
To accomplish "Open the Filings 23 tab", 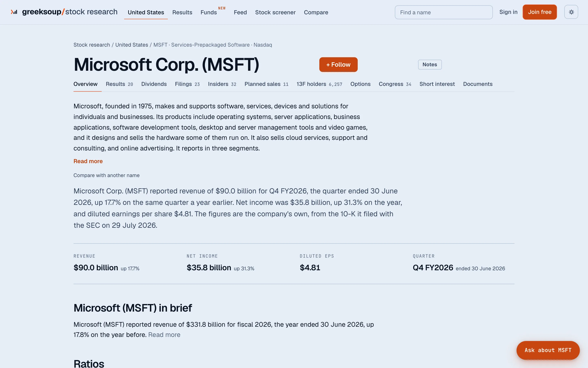I will 187,84.
